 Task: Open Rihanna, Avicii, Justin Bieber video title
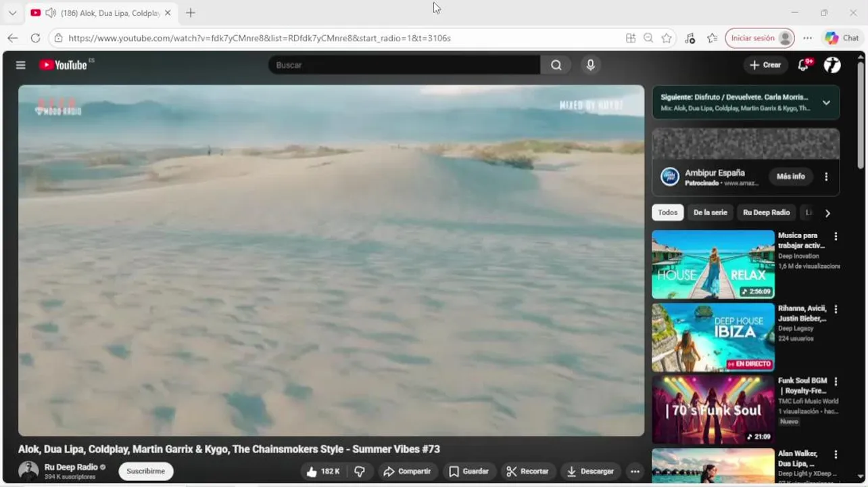pos(802,313)
